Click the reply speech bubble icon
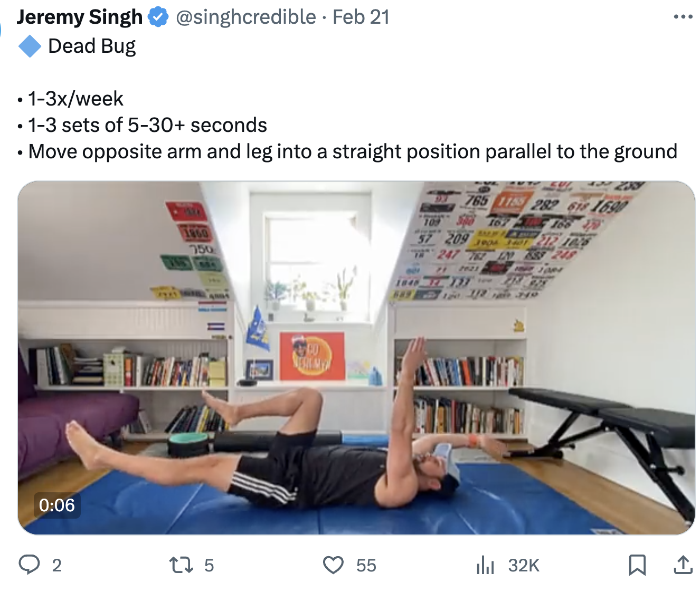 (x=29, y=565)
